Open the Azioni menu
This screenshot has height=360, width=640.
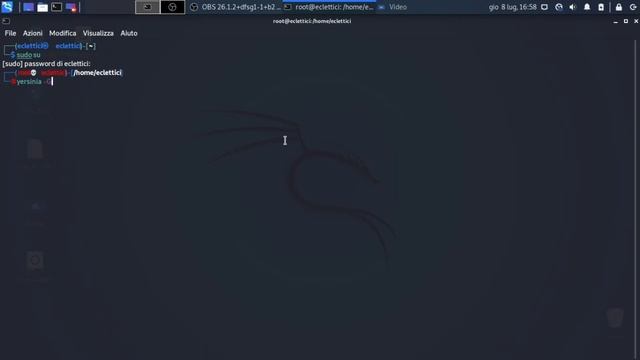click(x=33, y=33)
